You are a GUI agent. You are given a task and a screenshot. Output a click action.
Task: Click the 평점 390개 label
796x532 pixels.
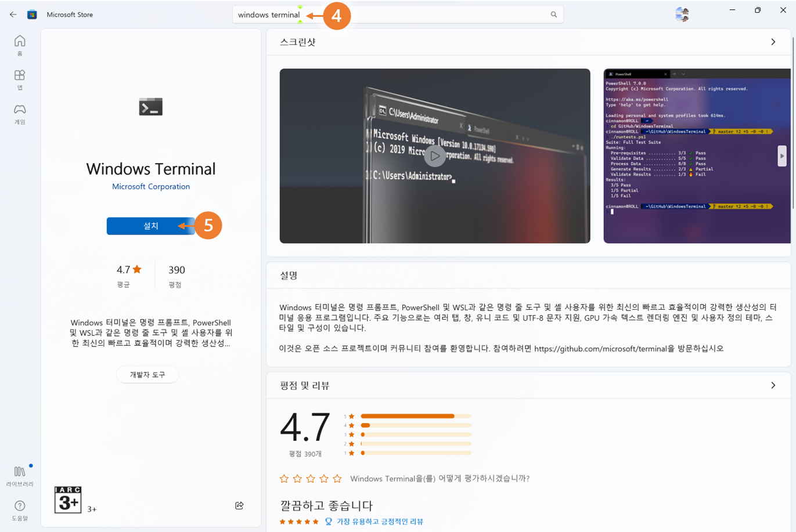(x=305, y=454)
